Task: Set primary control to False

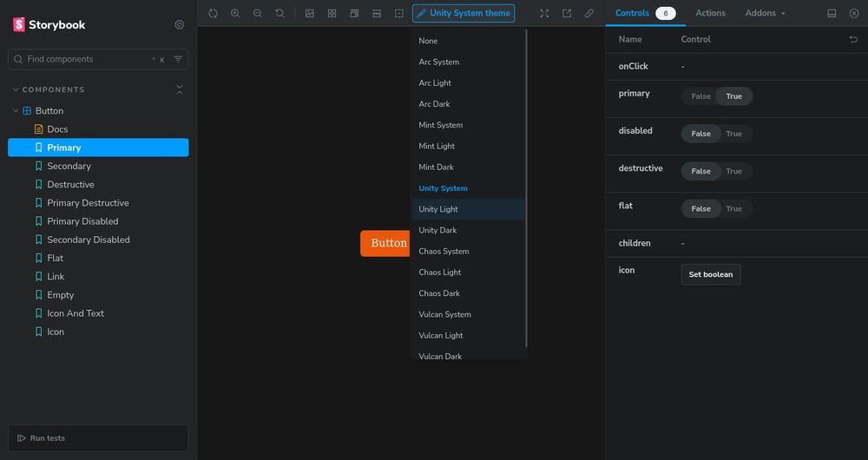Action: coord(700,96)
